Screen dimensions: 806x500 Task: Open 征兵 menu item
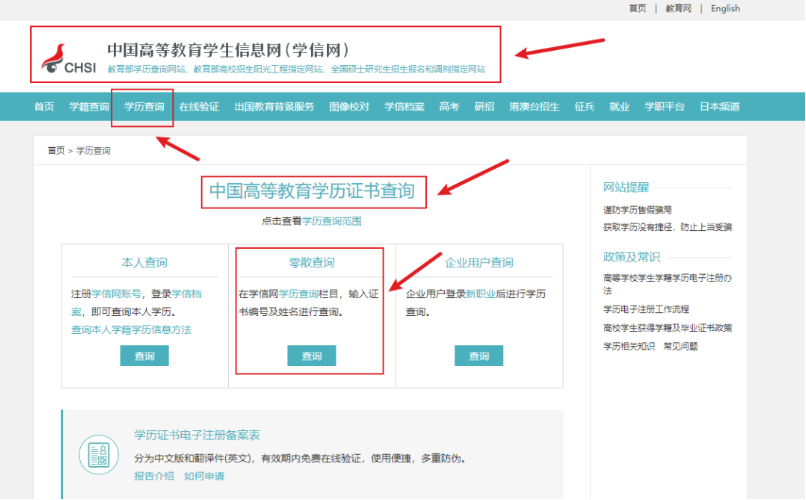584,106
